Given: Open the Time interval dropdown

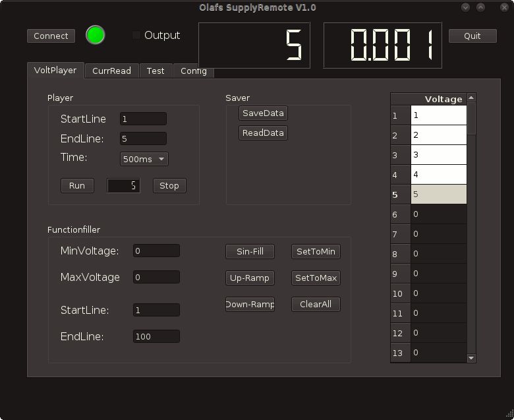Looking at the screenshot, I should 144,159.
